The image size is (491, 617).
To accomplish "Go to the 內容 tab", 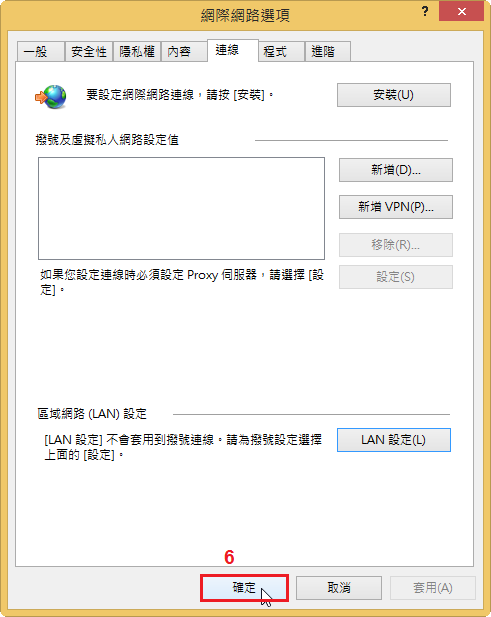I will [184, 52].
